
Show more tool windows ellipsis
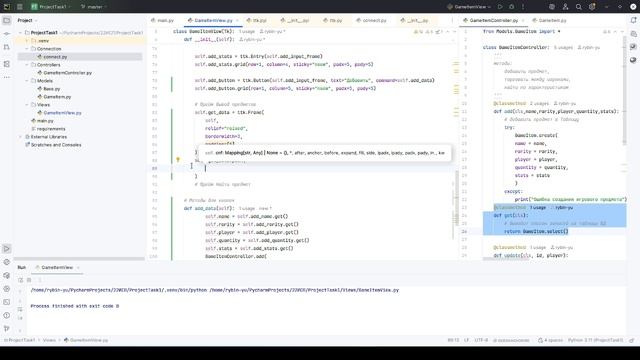click(7, 77)
